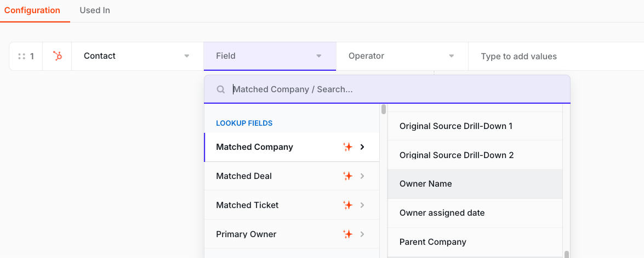Image resolution: width=644 pixels, height=258 pixels.
Task: Click sparkle icon next to Matched Company
Action: [348, 147]
